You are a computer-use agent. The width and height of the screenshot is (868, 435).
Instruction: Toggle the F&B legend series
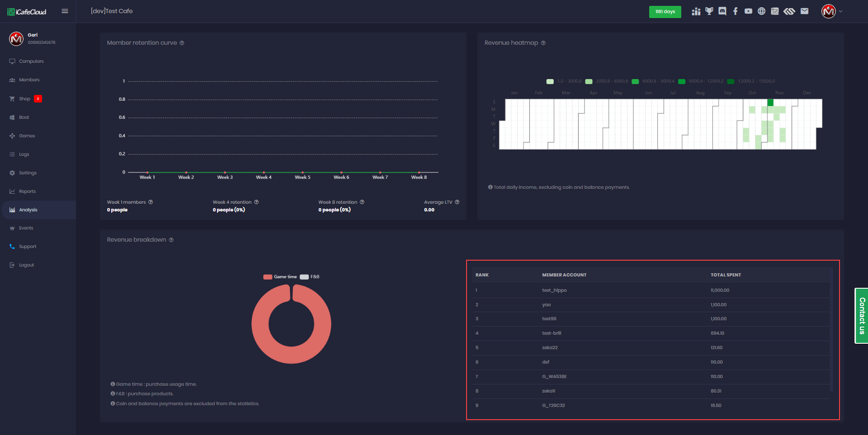(x=310, y=277)
